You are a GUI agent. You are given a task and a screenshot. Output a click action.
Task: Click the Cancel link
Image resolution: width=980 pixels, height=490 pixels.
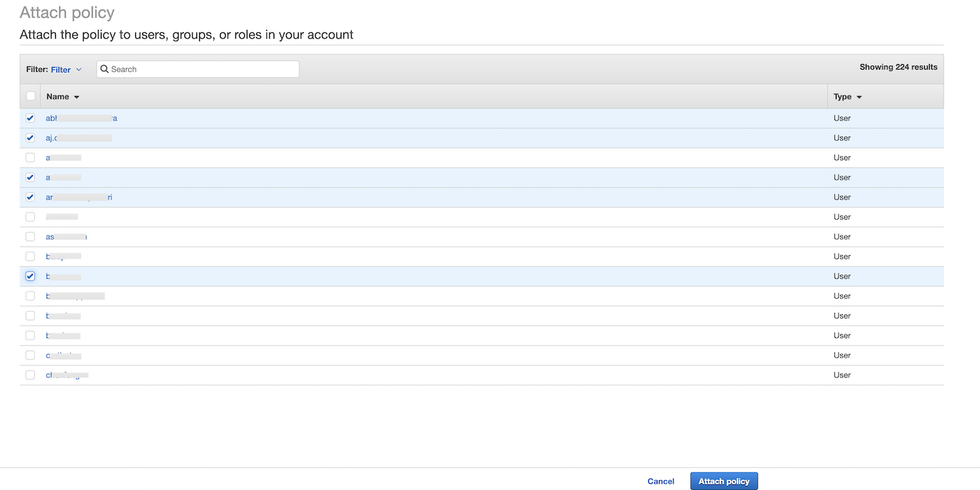click(x=660, y=482)
